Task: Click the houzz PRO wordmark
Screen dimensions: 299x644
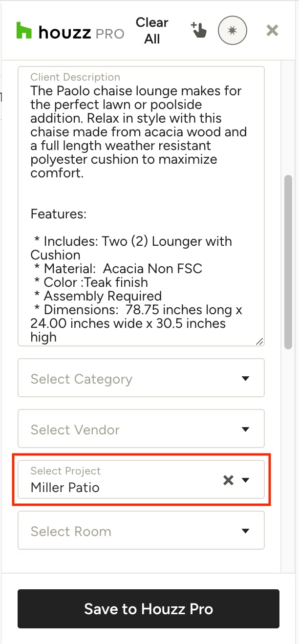Action: [x=81, y=33]
